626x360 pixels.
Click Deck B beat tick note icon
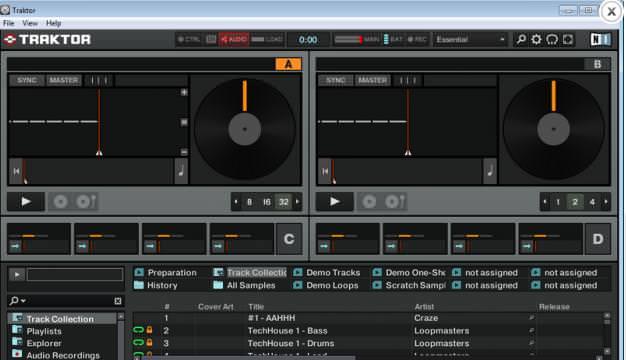pyautogui.click(x=490, y=171)
